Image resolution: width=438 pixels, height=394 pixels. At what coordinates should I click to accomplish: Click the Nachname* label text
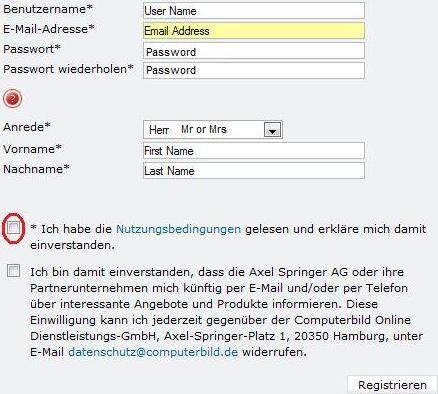[x=36, y=169]
